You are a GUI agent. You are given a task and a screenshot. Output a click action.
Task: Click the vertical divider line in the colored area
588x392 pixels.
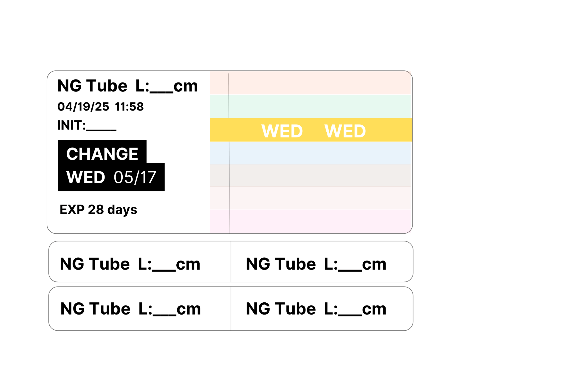[229, 153]
